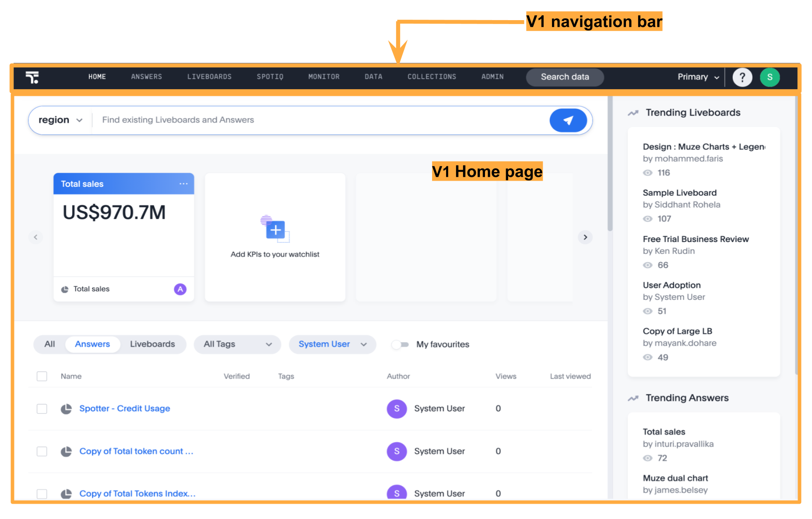Open the help question mark icon
Viewport: 812px width, 519px height.
coord(742,77)
